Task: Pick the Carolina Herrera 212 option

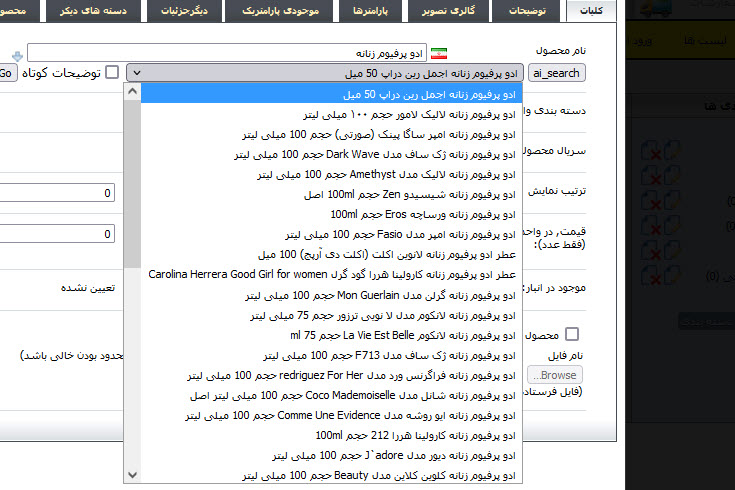Action: 332,436
